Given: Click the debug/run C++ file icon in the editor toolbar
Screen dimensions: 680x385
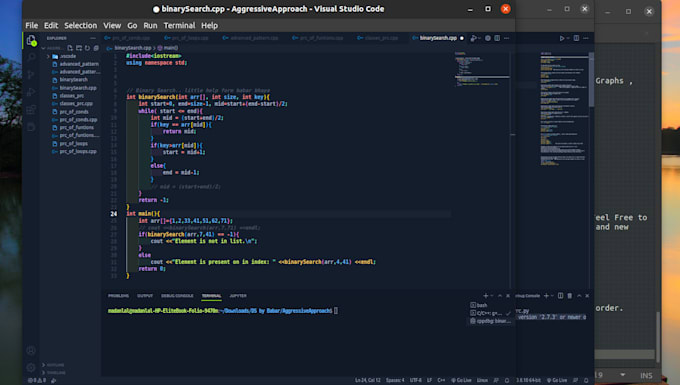Looking at the screenshot, I should tap(474, 38).
